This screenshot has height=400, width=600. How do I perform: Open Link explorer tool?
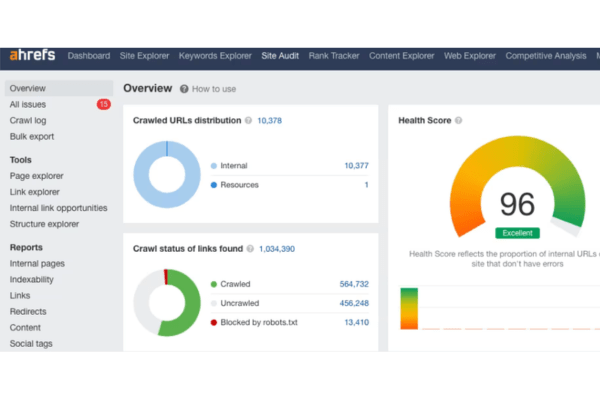pos(35,192)
